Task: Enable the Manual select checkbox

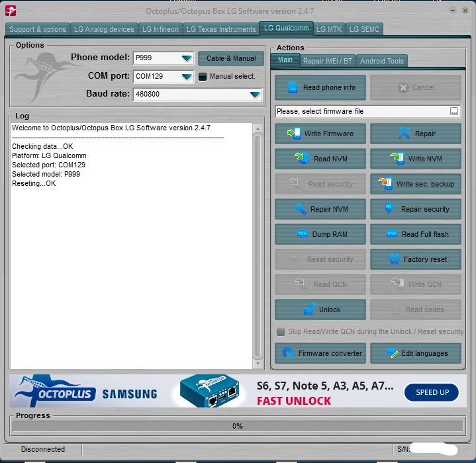Action: pyautogui.click(x=202, y=77)
